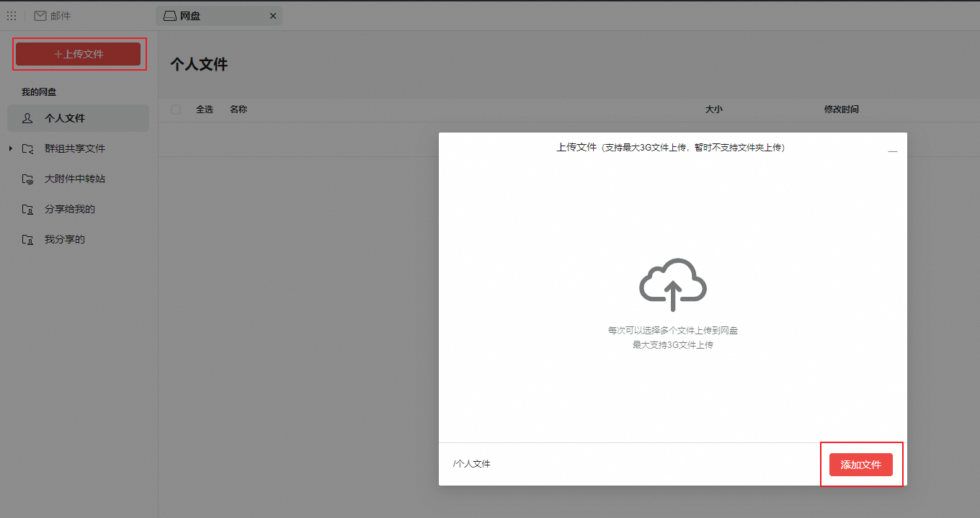Open the apps grid menu
Screen dimensions: 980x518
[x=12, y=15]
